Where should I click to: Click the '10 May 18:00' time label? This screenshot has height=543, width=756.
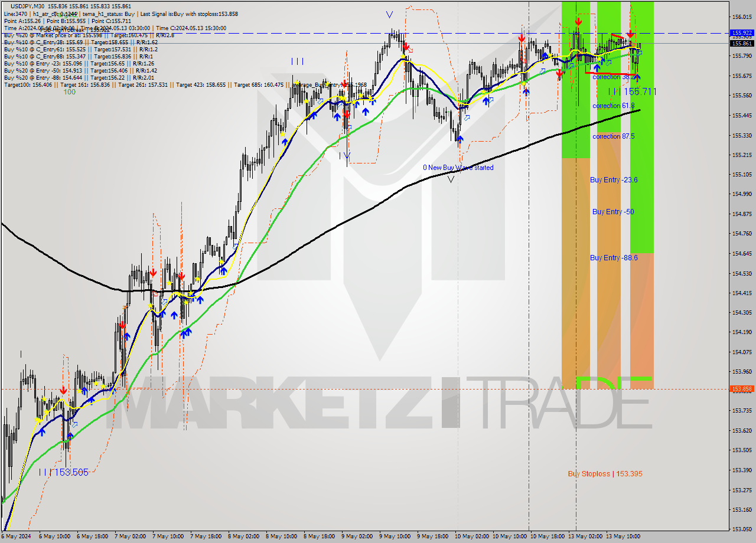(546, 537)
